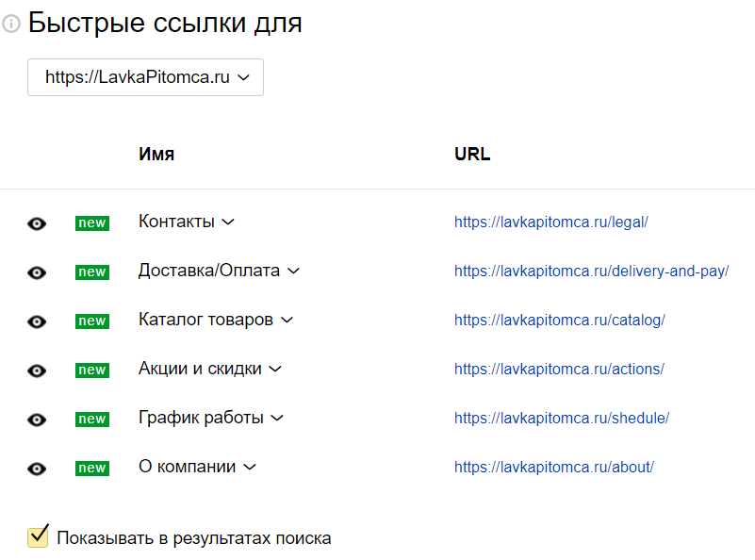Screen dimensions: 755x560
Task: Uncheck Показывать в результатах поиска checkbox
Action: pos(38,536)
